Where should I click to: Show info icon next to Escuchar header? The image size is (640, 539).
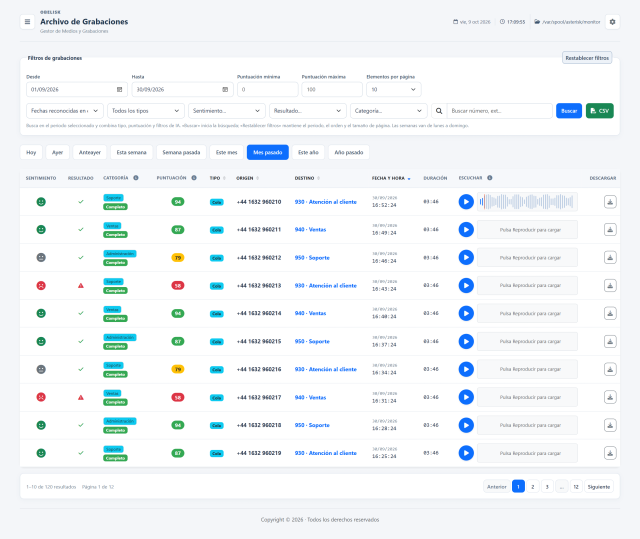click(490, 178)
